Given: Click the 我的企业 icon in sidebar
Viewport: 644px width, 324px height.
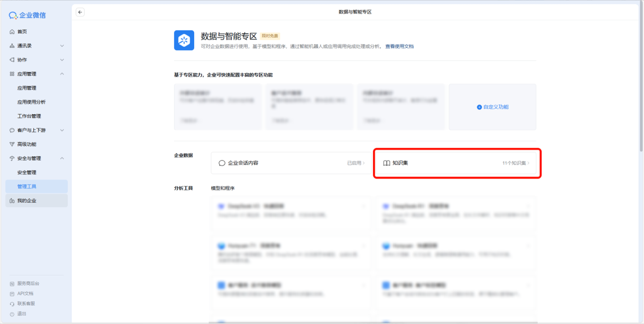Looking at the screenshot, I should tap(12, 201).
